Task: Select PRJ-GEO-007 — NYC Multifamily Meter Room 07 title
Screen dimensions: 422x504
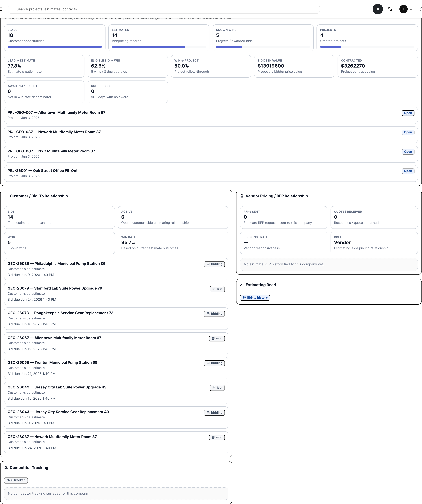Action: tap(51, 151)
